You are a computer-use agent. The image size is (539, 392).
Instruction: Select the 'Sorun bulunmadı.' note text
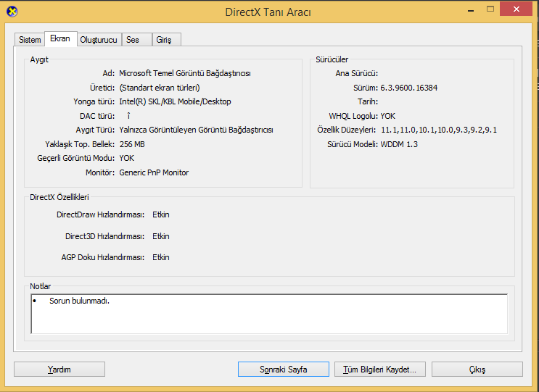coord(79,301)
